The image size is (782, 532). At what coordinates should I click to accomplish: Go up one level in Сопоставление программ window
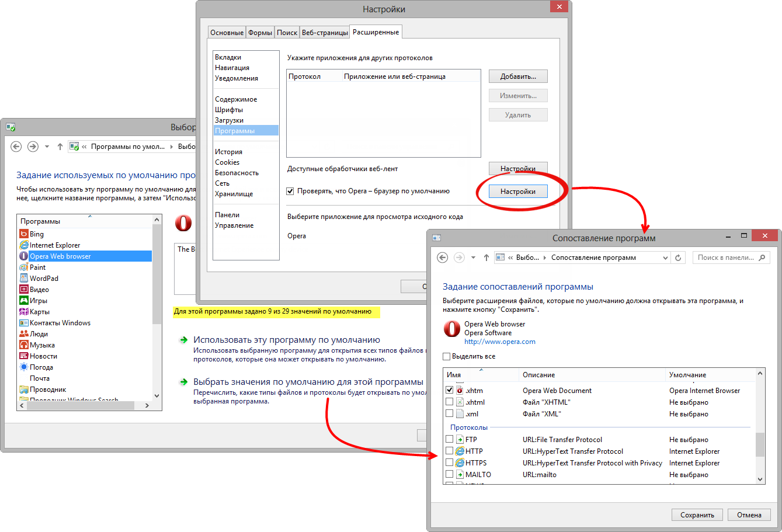[x=486, y=258]
